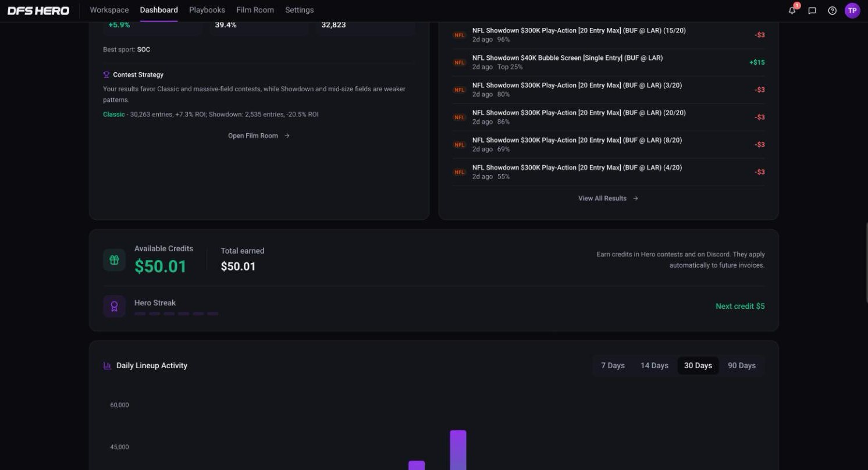Select the 90 Days range

742,366
